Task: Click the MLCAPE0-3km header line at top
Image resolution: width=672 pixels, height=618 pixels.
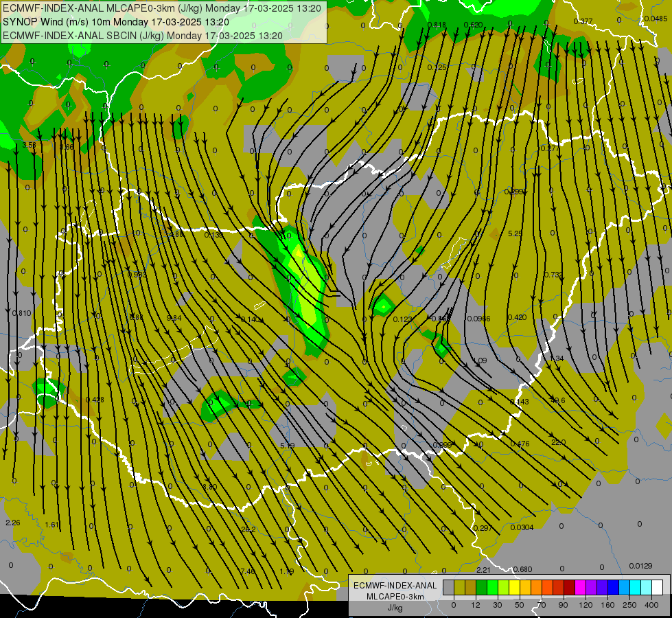Action: point(162,8)
